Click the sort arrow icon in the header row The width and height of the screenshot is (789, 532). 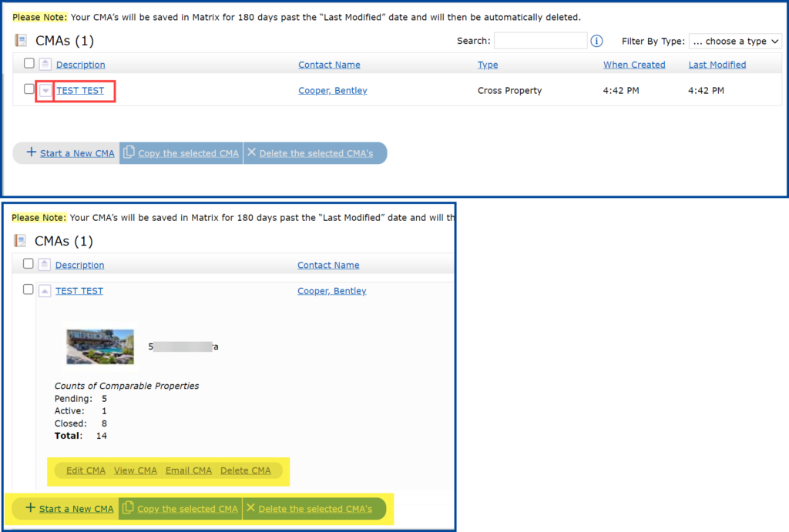point(47,65)
